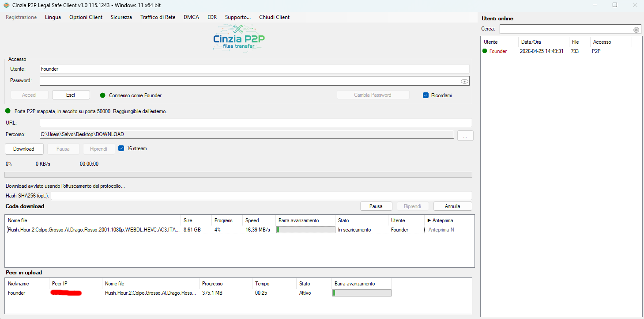
Task: Click Founder's green online dot
Action: tap(485, 51)
